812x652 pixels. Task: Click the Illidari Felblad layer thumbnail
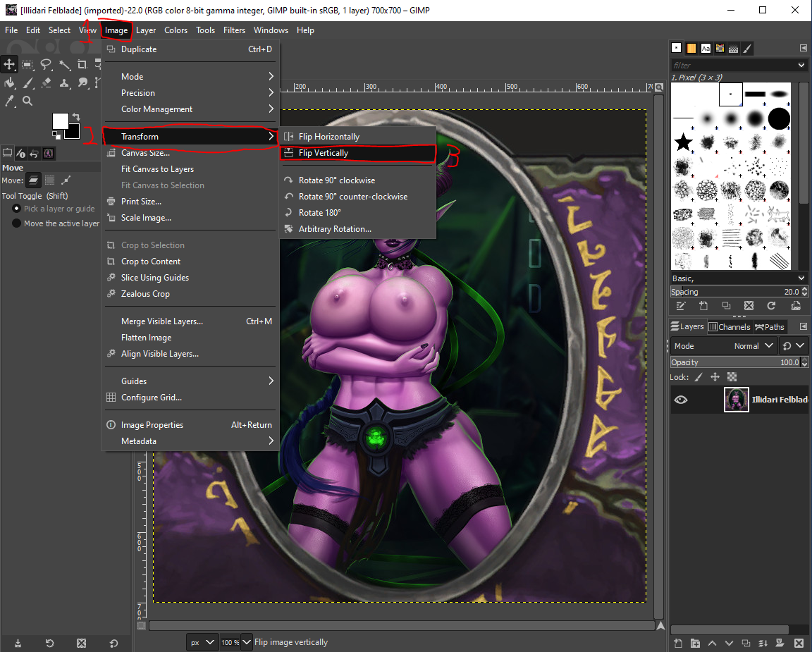point(736,400)
